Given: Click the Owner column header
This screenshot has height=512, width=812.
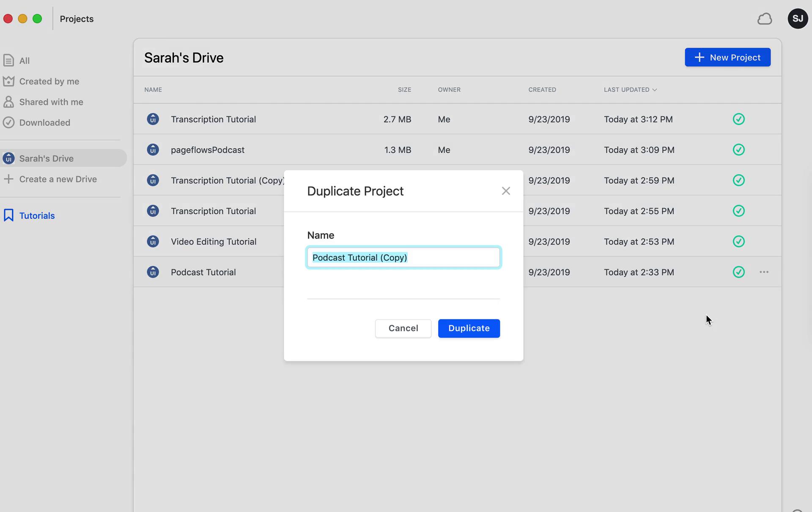Looking at the screenshot, I should [449, 90].
